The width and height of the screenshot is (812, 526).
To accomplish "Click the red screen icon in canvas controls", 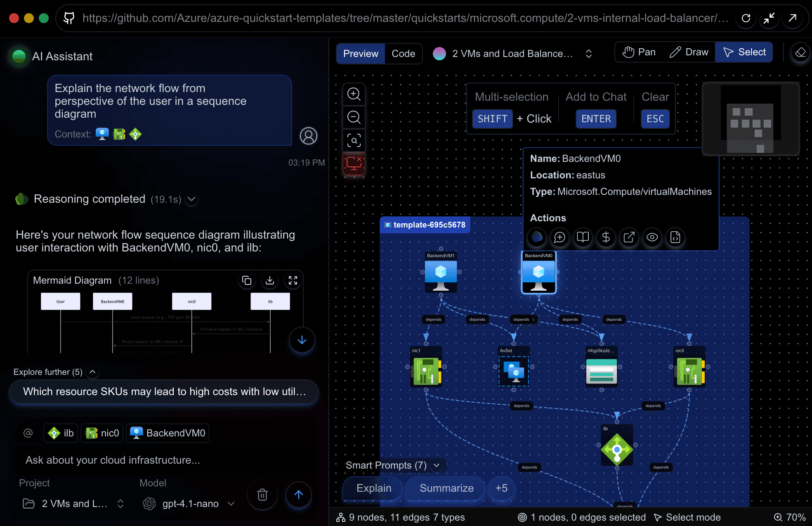I will click(354, 163).
